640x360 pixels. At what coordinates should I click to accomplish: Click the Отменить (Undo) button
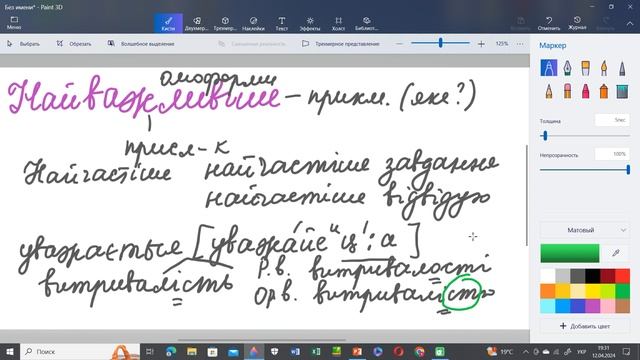[x=549, y=23]
